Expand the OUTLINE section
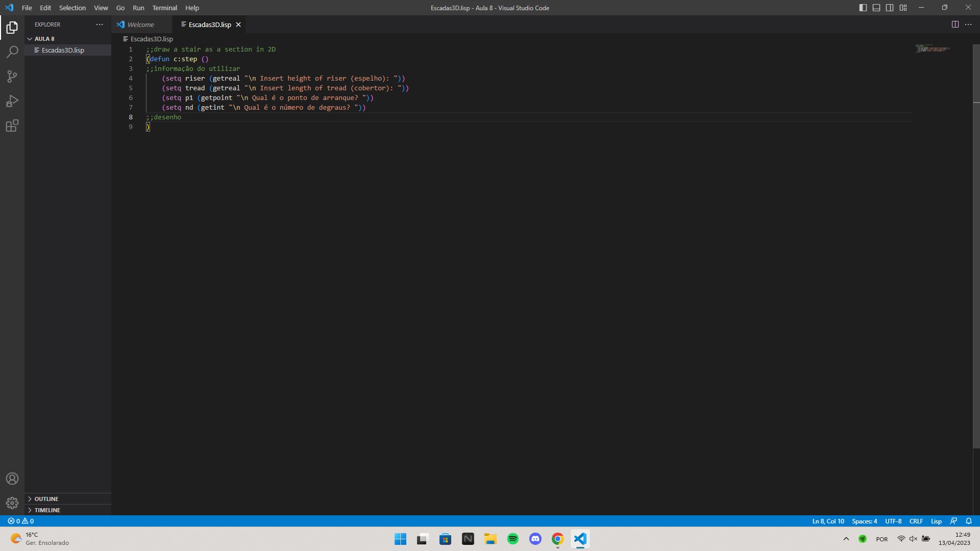The image size is (980, 551). point(68,498)
